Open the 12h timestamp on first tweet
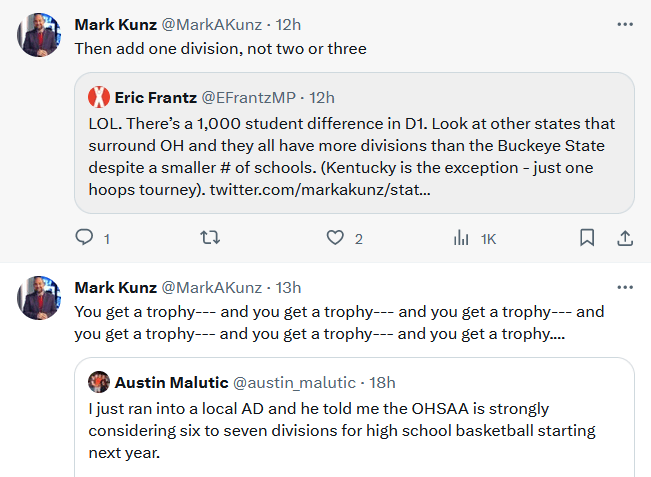This screenshot has width=651, height=477. (x=289, y=23)
